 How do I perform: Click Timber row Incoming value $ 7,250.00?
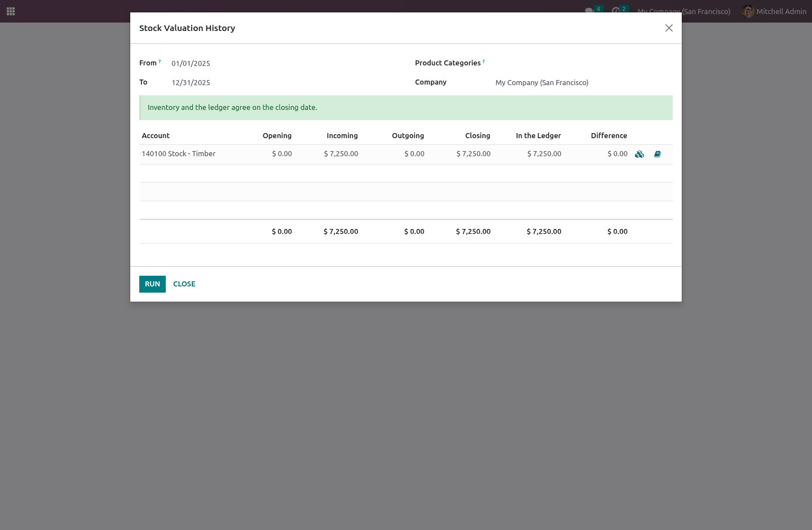341,154
